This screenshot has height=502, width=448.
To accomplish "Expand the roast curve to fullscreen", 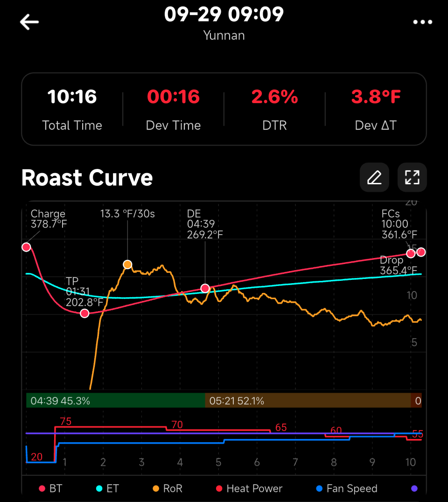I will click(x=412, y=177).
